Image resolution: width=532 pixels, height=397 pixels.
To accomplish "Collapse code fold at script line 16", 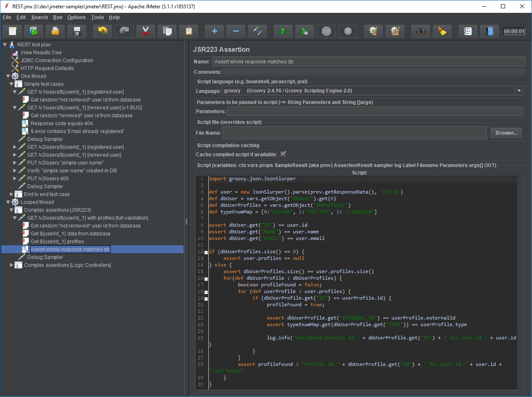I will [x=206, y=279].
